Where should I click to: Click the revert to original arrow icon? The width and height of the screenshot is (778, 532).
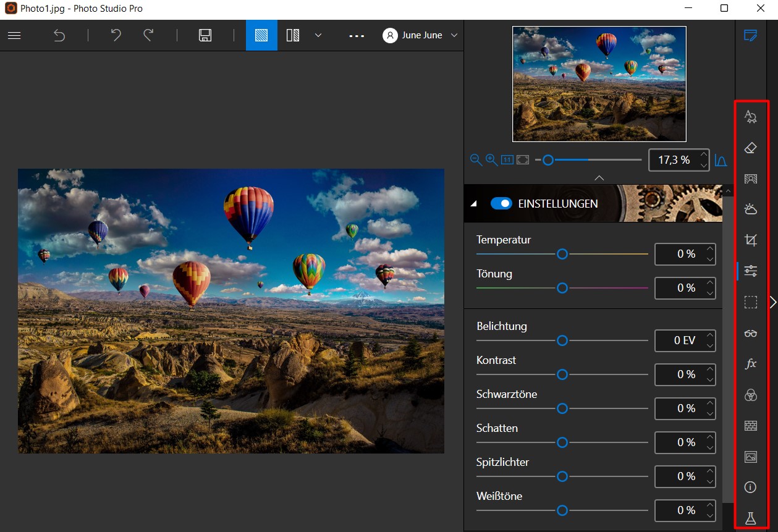click(59, 35)
